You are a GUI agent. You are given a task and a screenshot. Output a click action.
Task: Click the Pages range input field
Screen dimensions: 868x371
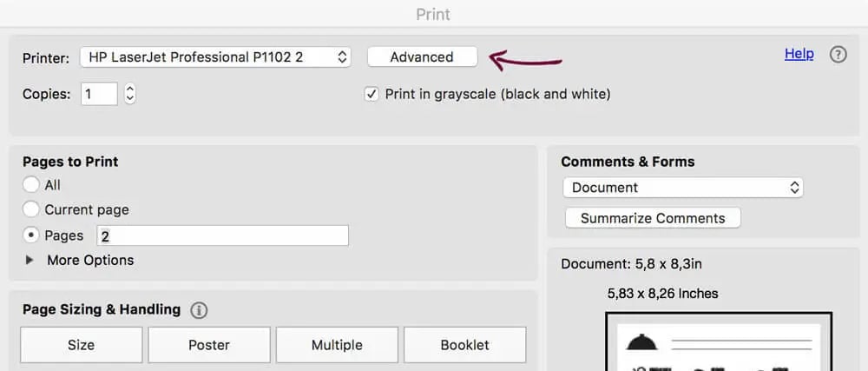222,235
